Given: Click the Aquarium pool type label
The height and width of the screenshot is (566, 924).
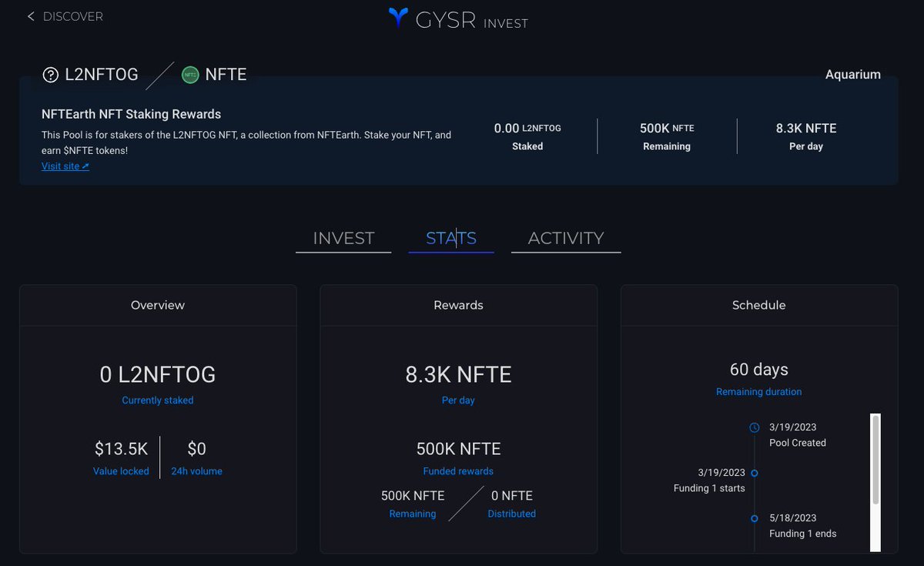Looking at the screenshot, I should [x=853, y=75].
